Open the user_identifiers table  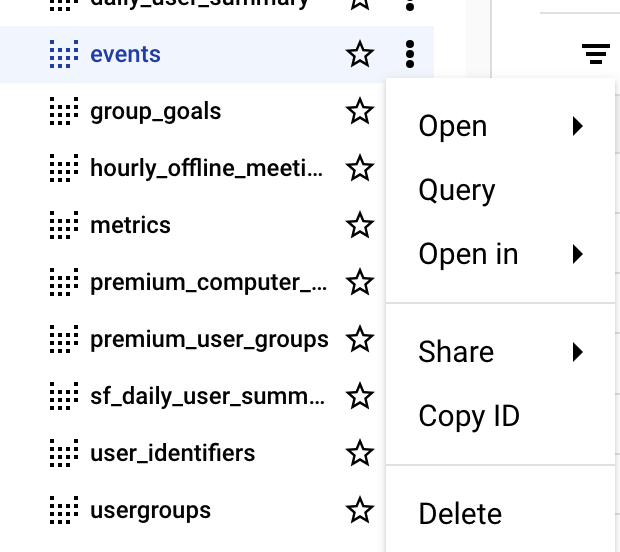pyautogui.click(x=172, y=453)
